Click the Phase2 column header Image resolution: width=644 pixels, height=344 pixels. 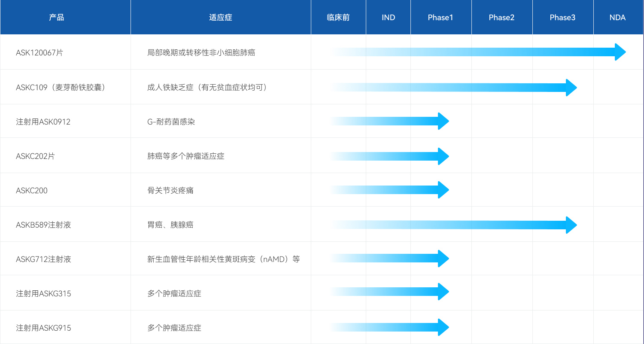502,17
